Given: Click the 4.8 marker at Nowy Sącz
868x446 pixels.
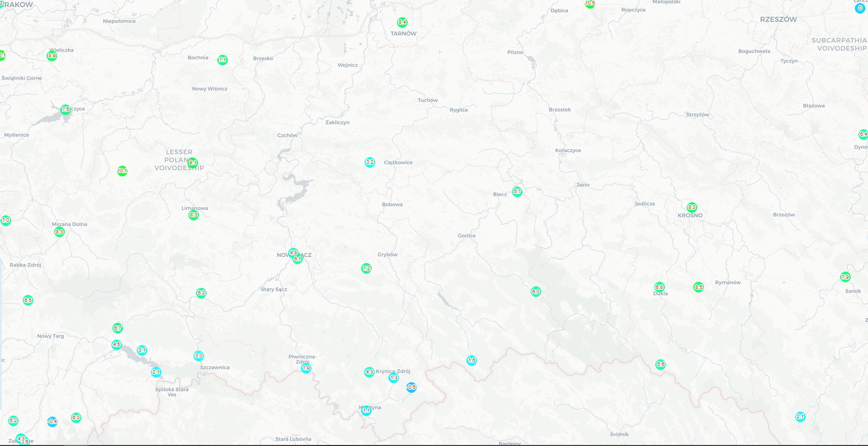Looking at the screenshot, I should (293, 252).
